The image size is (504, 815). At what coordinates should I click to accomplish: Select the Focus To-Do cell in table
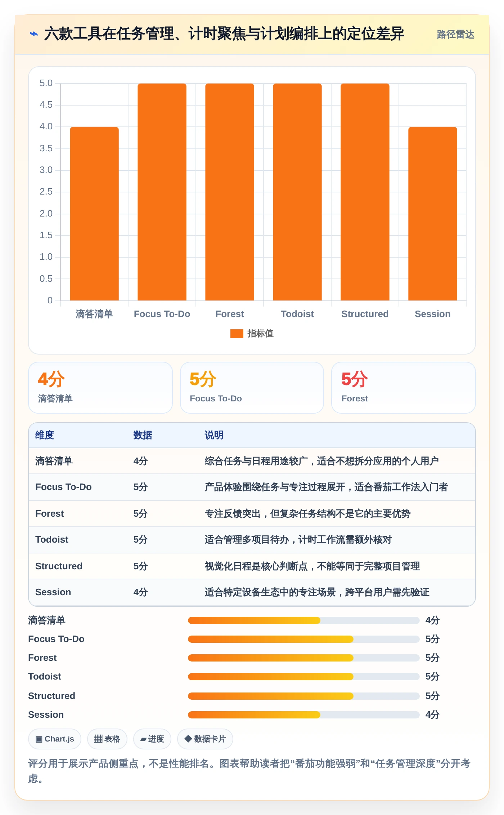tap(63, 487)
